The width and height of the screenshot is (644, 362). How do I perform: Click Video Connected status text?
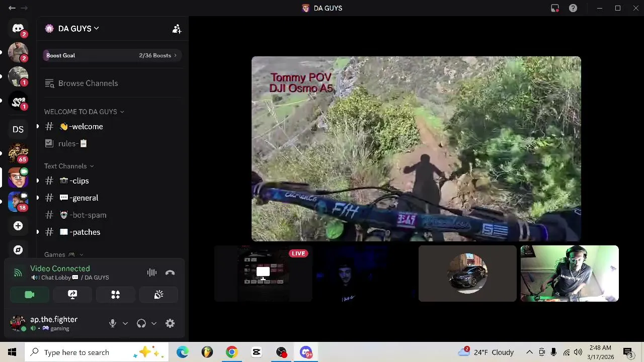(60, 268)
